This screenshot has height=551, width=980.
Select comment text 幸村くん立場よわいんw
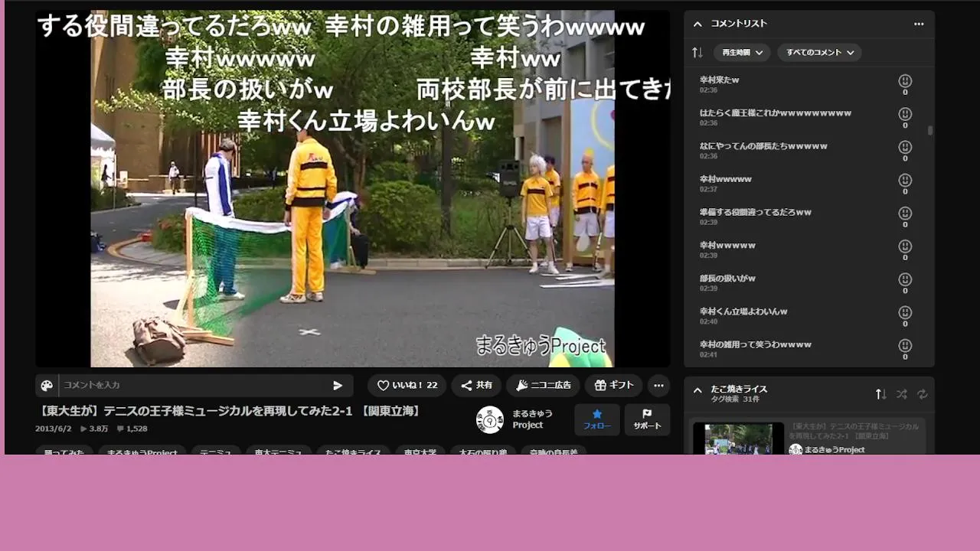tap(743, 311)
